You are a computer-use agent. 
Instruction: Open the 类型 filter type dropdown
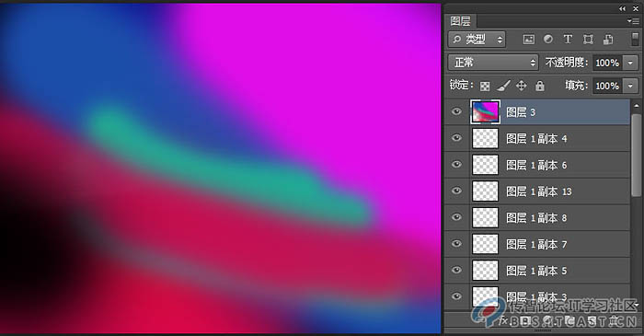point(477,40)
